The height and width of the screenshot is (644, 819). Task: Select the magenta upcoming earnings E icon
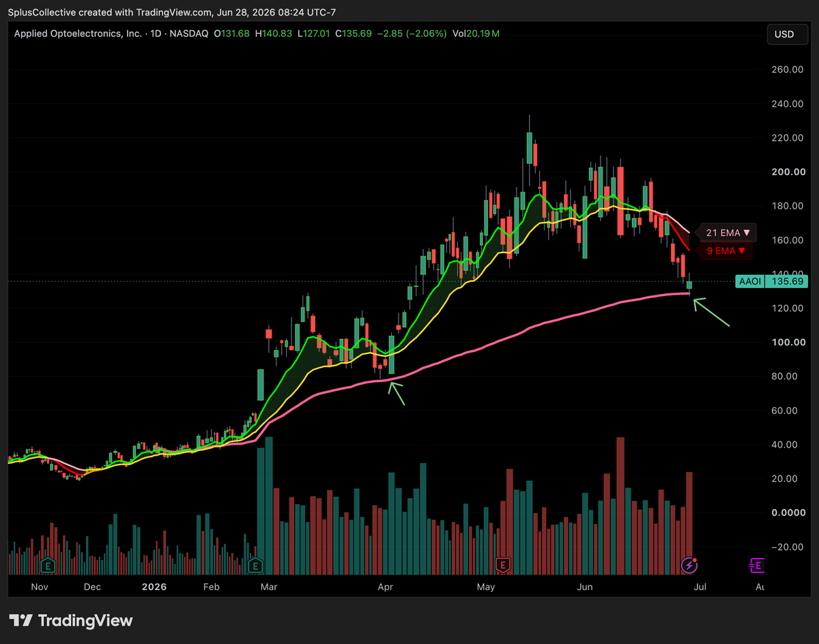pyautogui.click(x=757, y=565)
